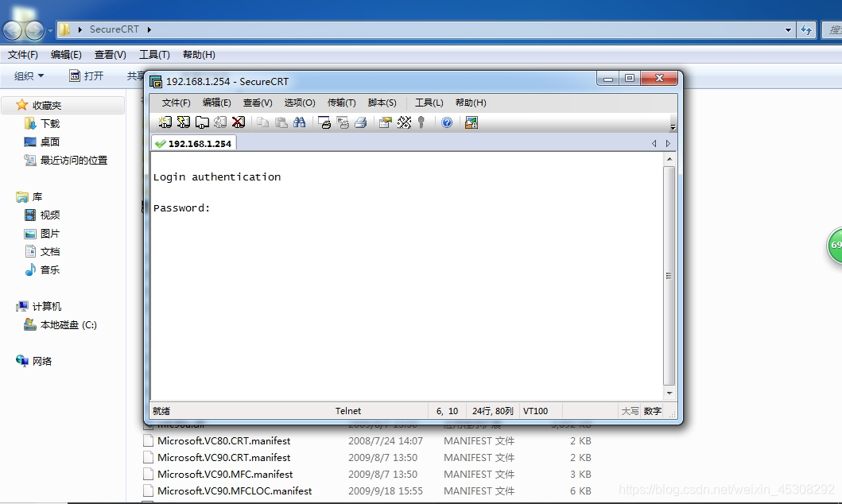Click the greyed Reconnect toolbar icon
This screenshot has width=842, height=504.
[220, 122]
